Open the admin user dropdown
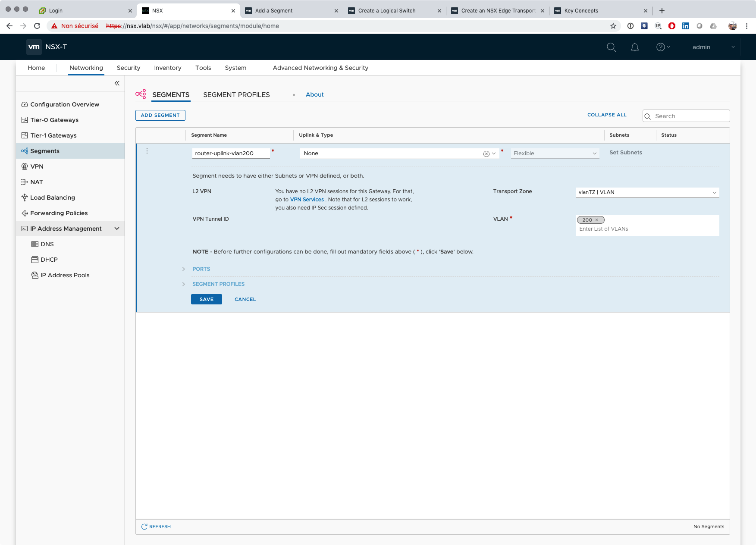The width and height of the screenshot is (756, 545). coord(733,47)
